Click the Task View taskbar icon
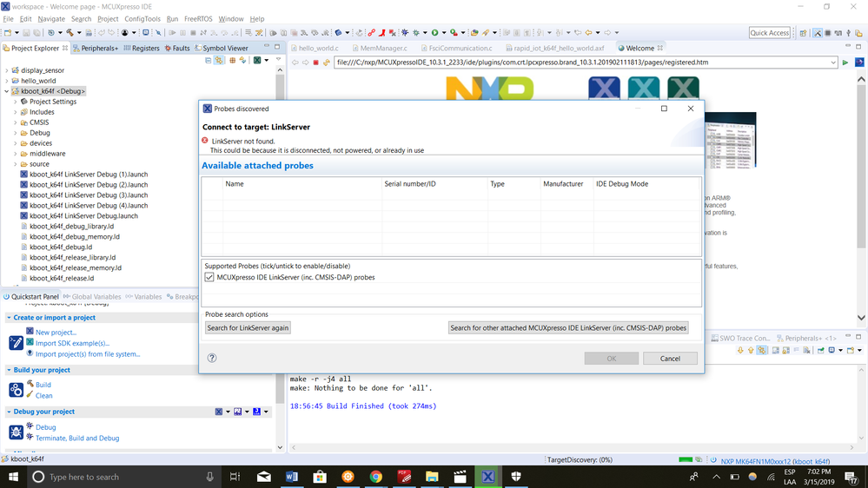Screen dimensions: 868x488 tap(235, 477)
